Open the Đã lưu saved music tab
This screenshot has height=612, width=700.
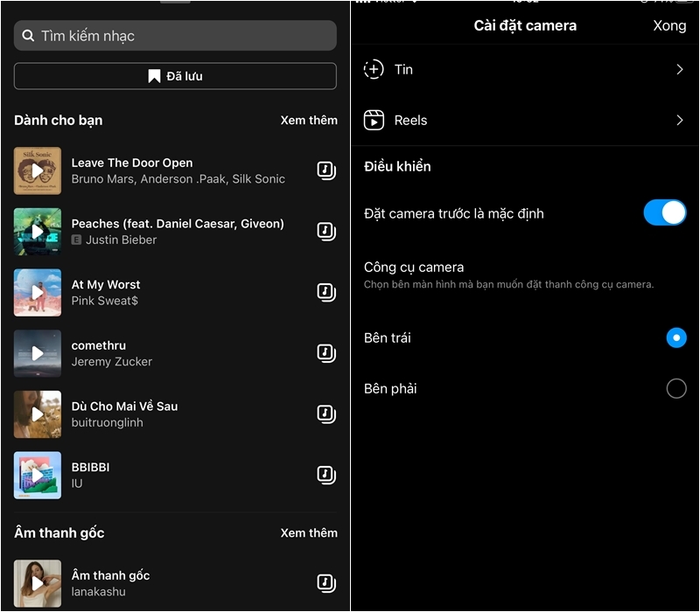175,76
